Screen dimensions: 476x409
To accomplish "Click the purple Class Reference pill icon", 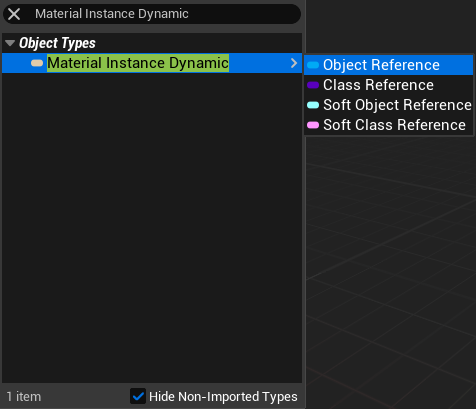I will coord(313,85).
